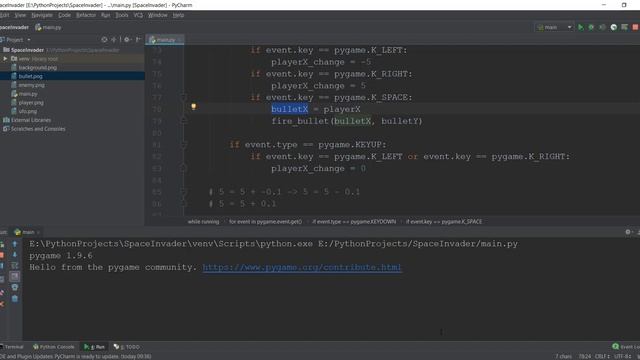
Task: Collapse the comment fold marker at line 85
Action: (x=184, y=192)
